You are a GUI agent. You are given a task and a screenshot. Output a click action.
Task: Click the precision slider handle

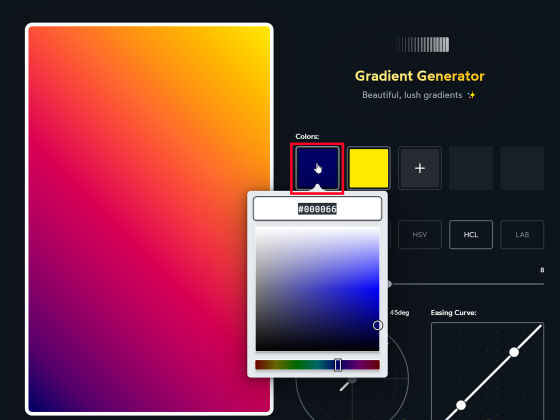389,284
